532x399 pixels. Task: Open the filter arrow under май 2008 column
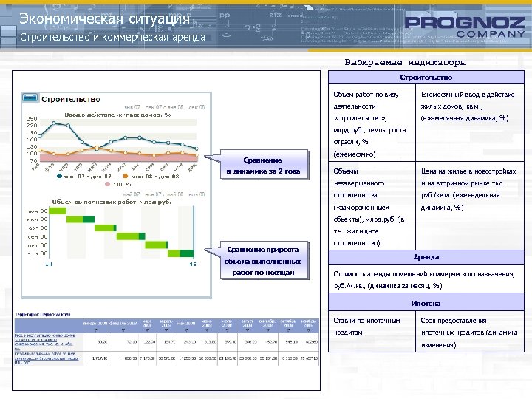[186, 330]
